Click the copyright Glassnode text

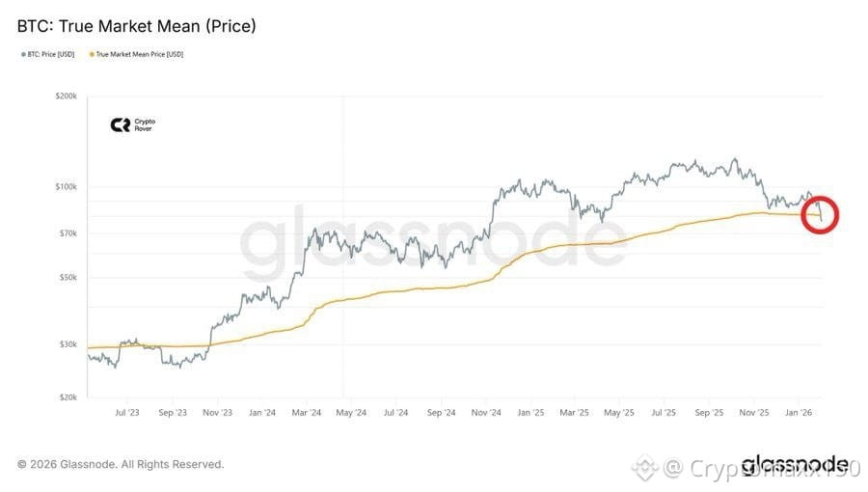click(x=121, y=465)
